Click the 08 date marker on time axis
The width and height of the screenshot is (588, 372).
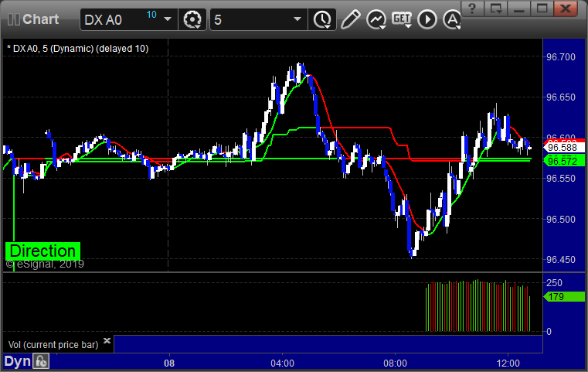click(169, 363)
